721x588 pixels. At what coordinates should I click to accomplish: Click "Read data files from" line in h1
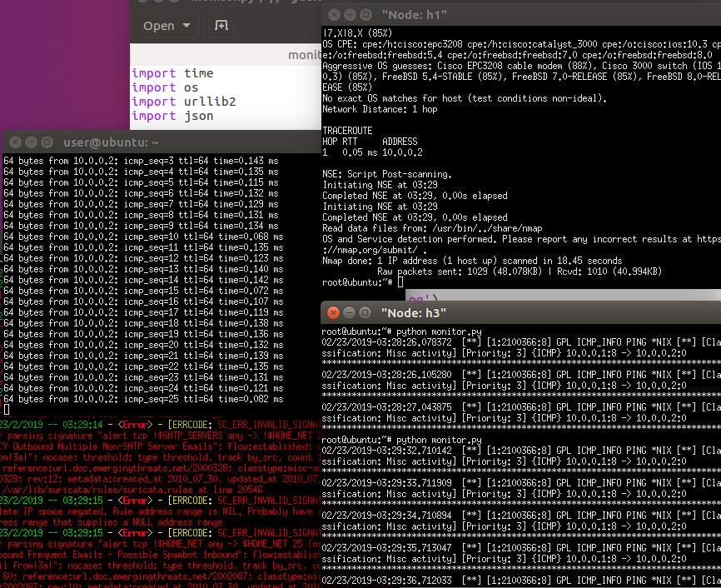(432, 228)
